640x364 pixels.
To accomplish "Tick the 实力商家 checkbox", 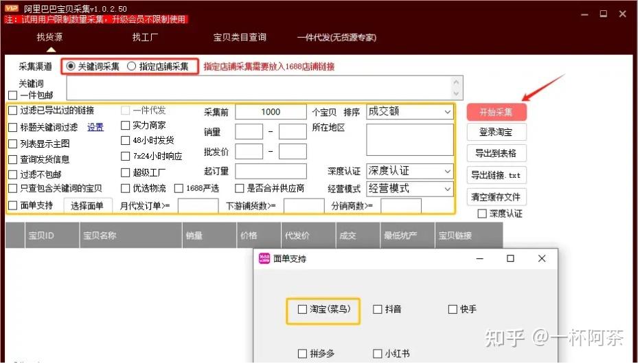I will click(125, 125).
